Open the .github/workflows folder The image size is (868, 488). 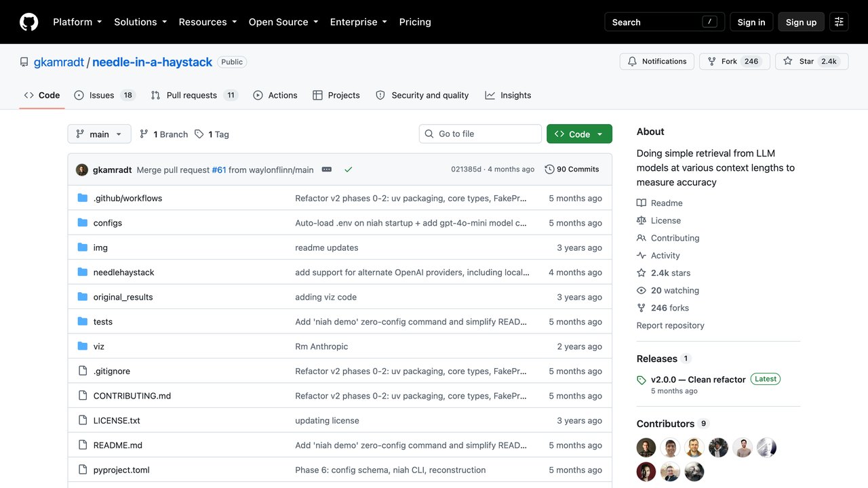pos(127,199)
